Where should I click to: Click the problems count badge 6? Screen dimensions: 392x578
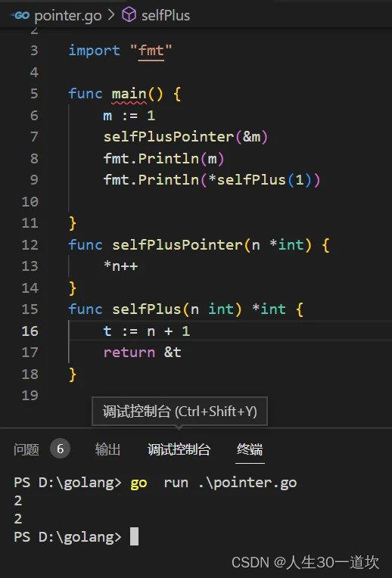click(x=60, y=449)
